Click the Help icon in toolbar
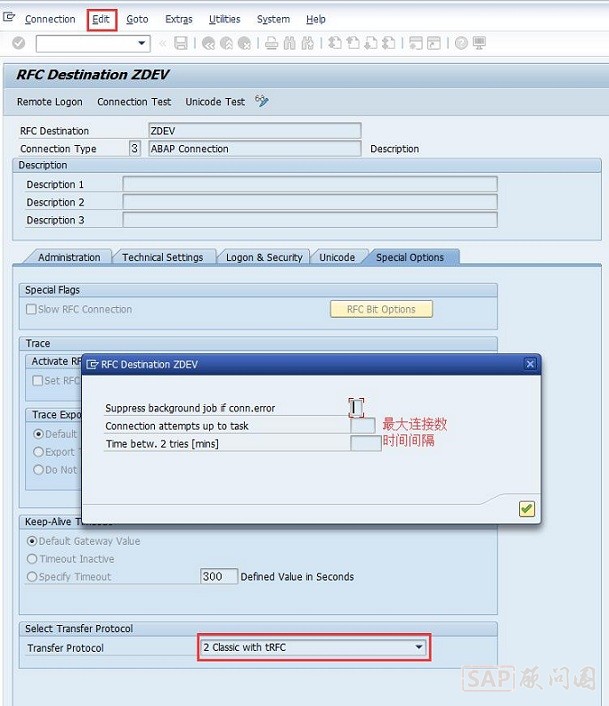This screenshot has height=706, width=609. tap(461, 43)
